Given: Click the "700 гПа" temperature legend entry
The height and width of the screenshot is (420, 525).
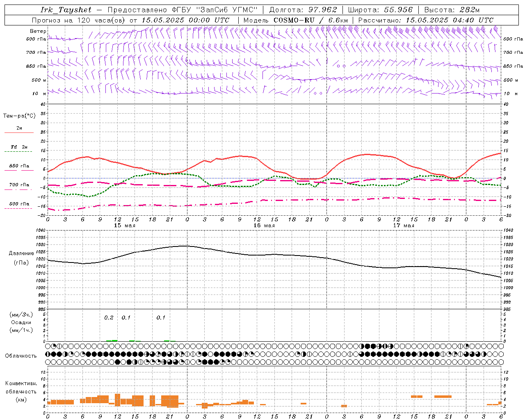Looking at the screenshot, I should pyautogui.click(x=19, y=185).
